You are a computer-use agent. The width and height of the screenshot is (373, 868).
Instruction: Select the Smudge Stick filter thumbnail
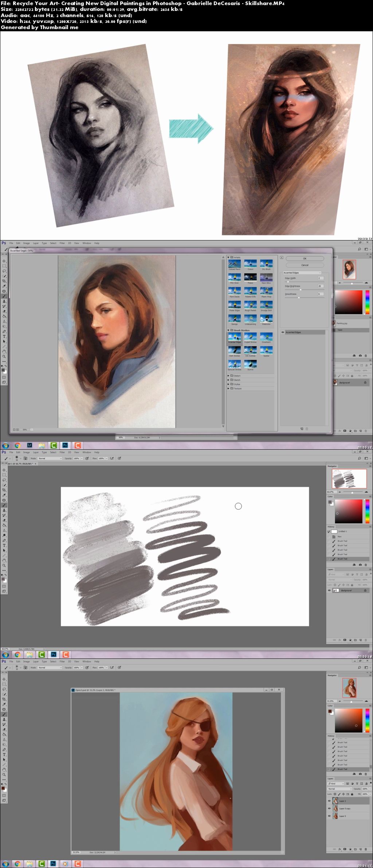tap(266, 305)
